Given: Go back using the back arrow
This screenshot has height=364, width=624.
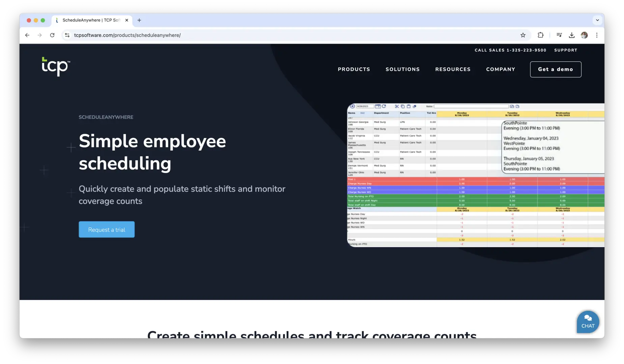Looking at the screenshot, I should pyautogui.click(x=27, y=35).
